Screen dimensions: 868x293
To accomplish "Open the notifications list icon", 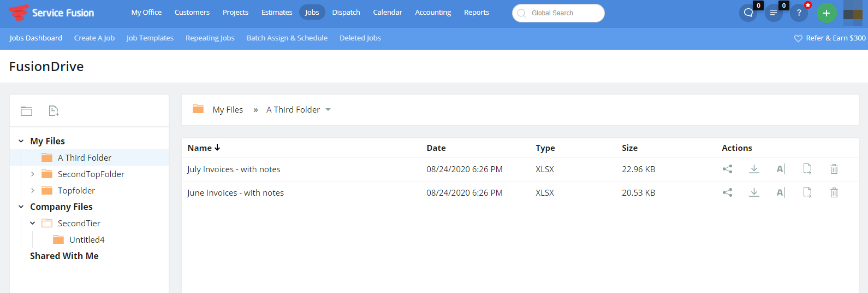I will click(x=774, y=13).
